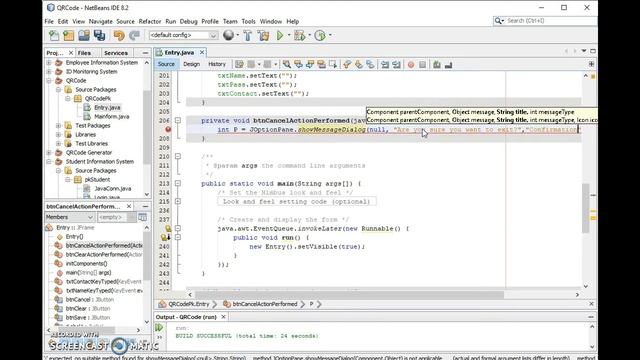Click the Shift Line Left icon
This screenshot has height=360, width=640.
coord(385,64)
